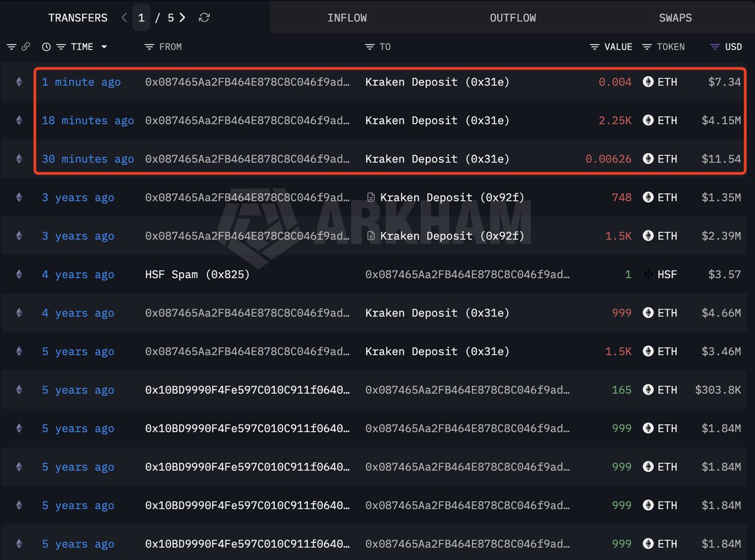The height and width of the screenshot is (560, 755).
Task: Click the 0.004 value cell
Action: click(615, 82)
